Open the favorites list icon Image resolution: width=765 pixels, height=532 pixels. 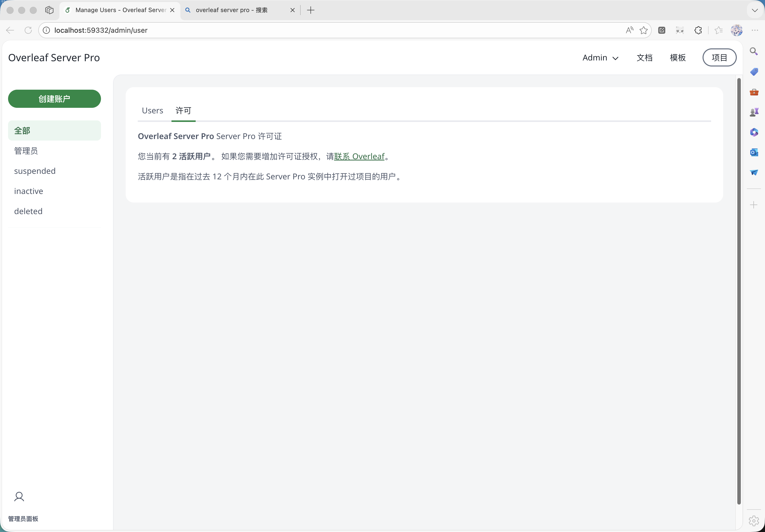718,30
